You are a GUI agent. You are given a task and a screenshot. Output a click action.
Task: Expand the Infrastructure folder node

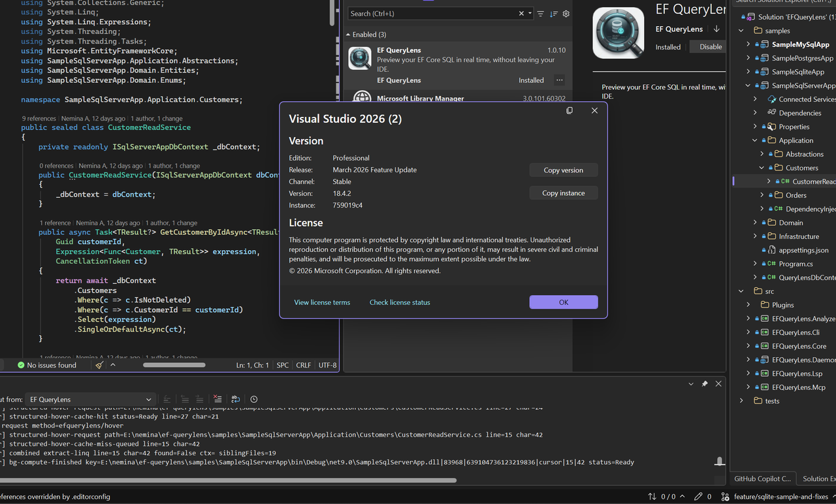(755, 236)
